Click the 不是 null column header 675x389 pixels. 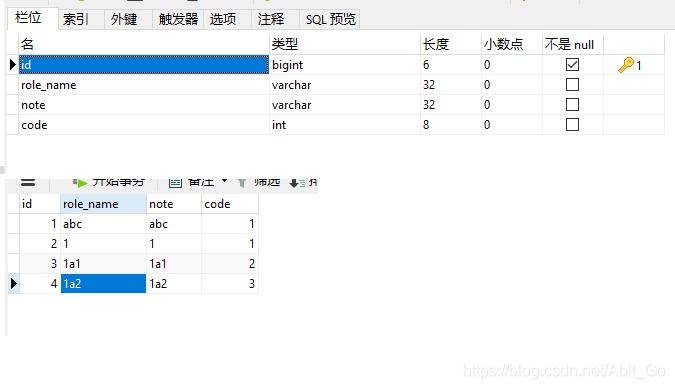(x=573, y=44)
